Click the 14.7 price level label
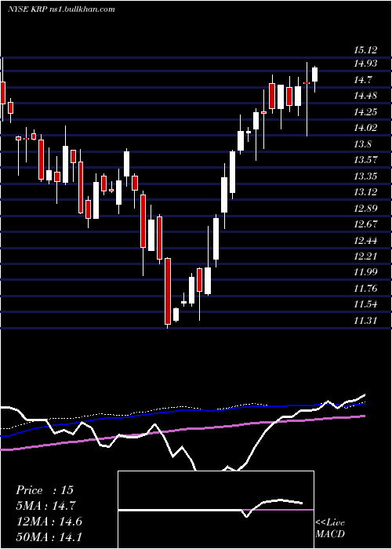 point(362,80)
